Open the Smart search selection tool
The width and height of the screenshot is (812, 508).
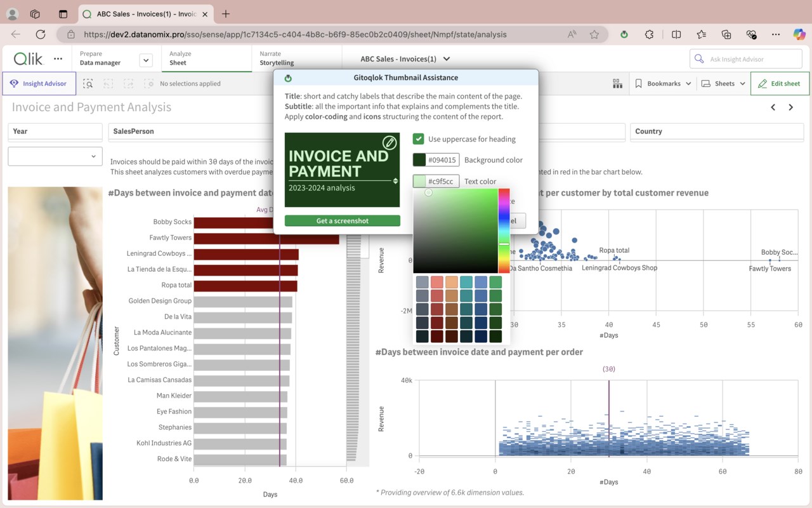(88, 83)
